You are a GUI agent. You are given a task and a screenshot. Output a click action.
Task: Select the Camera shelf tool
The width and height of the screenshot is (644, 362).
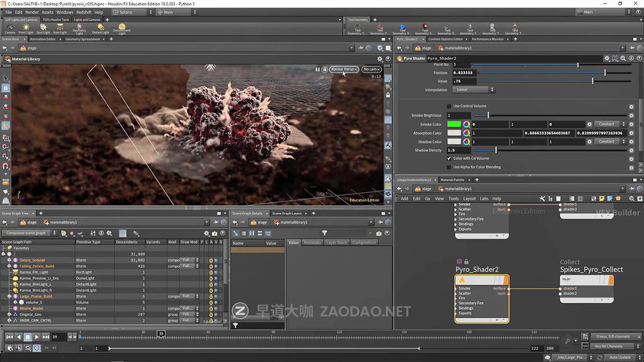point(10,28)
